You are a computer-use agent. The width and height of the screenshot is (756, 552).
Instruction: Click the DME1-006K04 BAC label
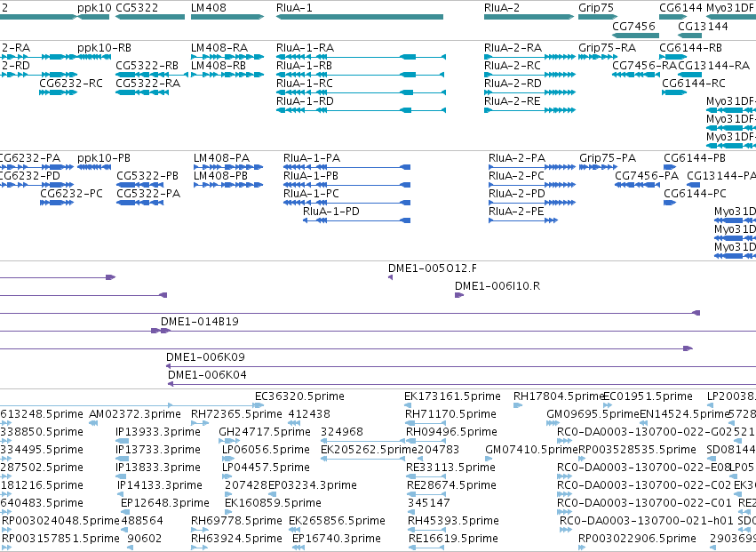coord(207,375)
